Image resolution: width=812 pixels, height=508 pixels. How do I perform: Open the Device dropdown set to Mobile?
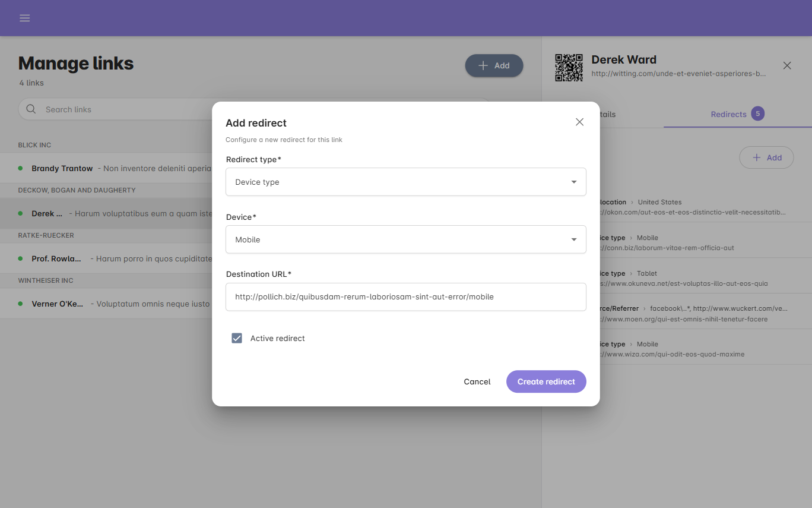[406, 239]
